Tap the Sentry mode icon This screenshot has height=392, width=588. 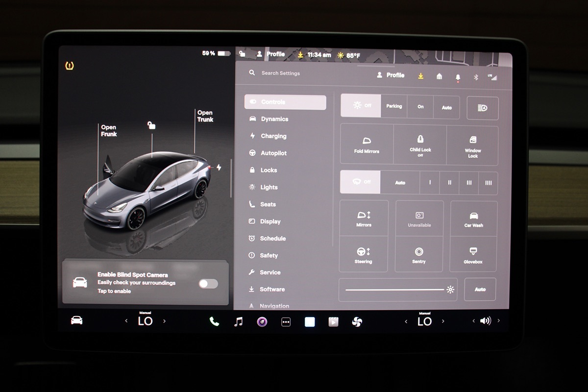tap(419, 255)
